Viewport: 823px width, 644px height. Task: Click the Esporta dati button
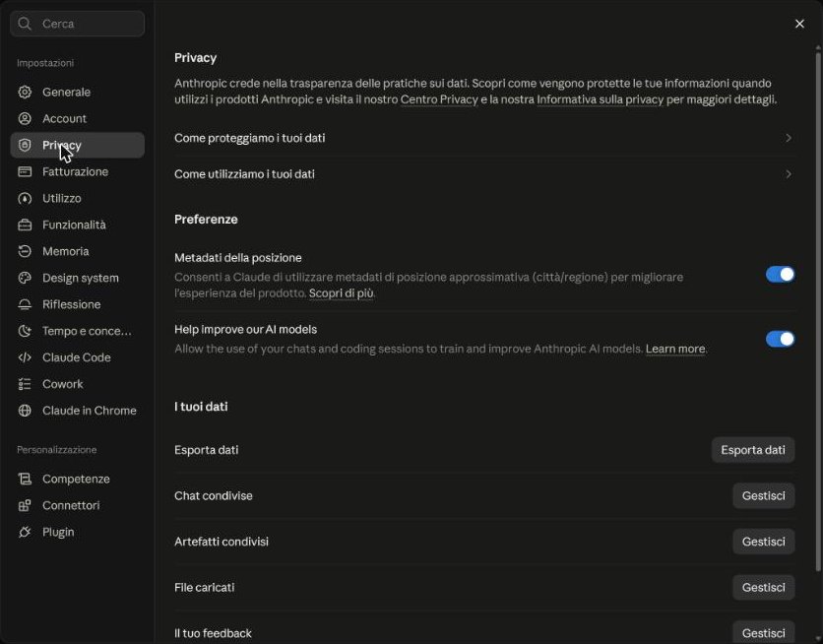coord(753,450)
